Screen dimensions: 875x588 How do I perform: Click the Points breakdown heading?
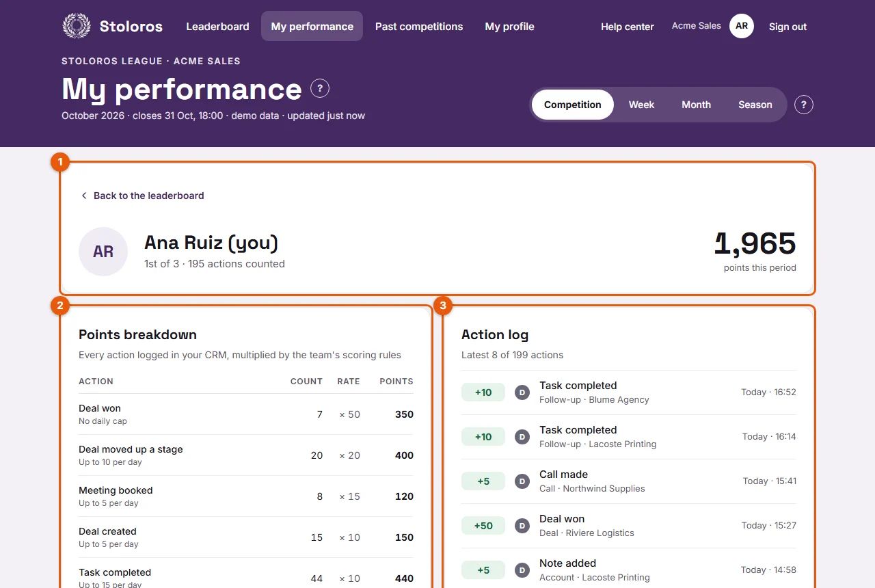tap(138, 335)
